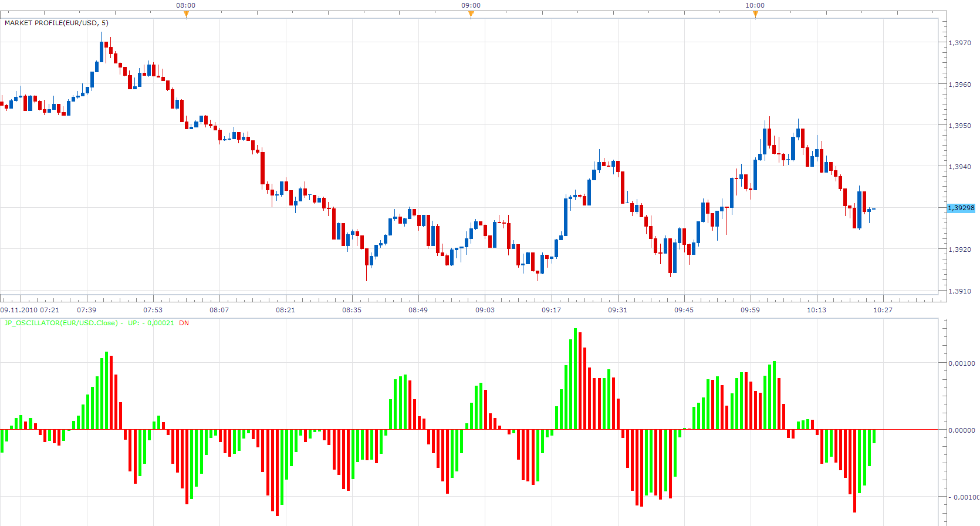
Task: Click the 07:39 time axis label
Action: pyautogui.click(x=86, y=310)
